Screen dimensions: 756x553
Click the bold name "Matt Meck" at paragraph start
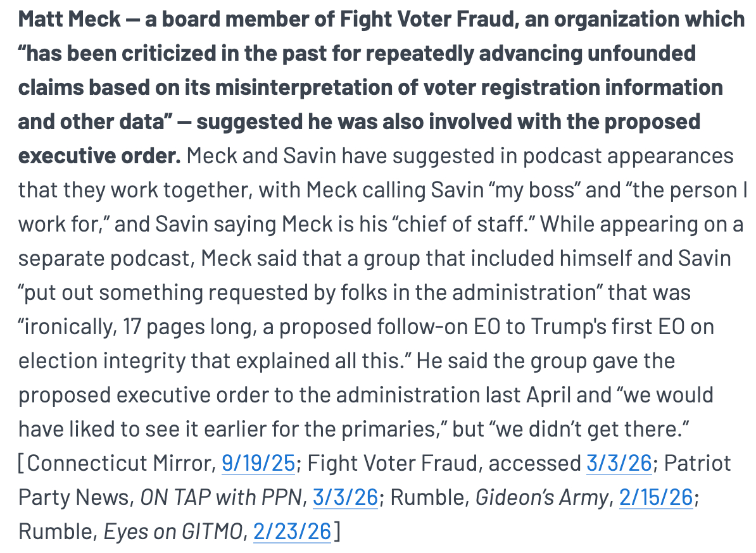70,20
